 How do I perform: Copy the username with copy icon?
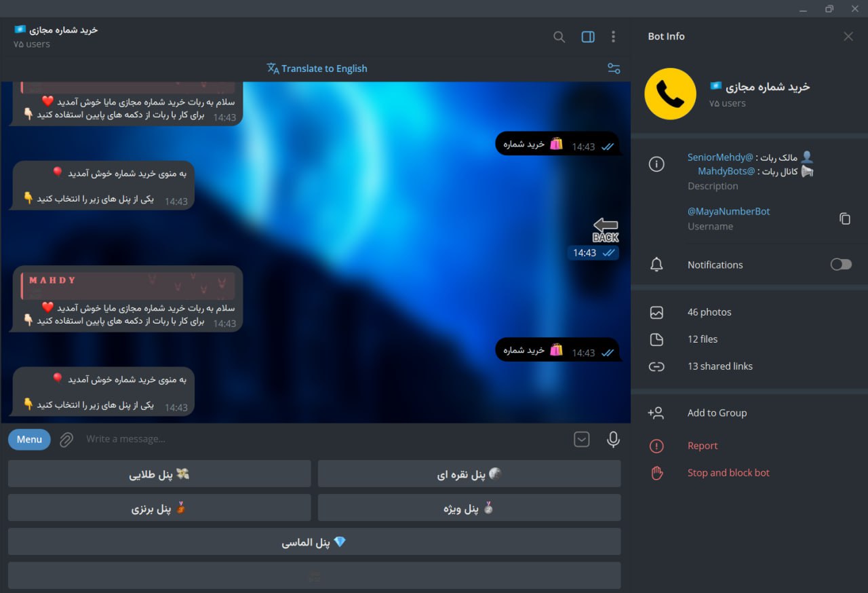click(x=844, y=218)
